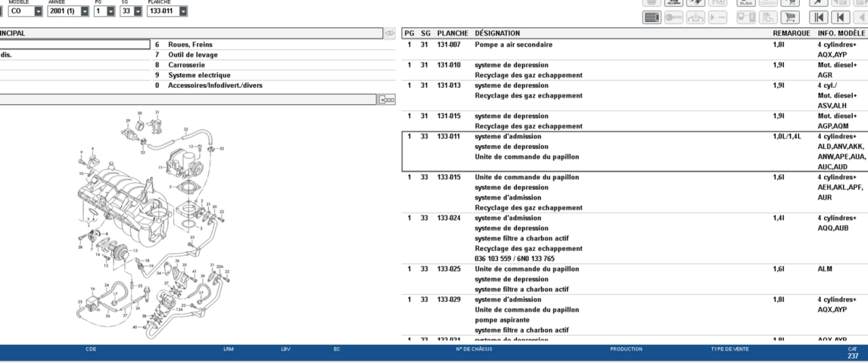Open the intake manifold diagram thumbnail
Image resolution: width=868 pixels, height=363 pixels.
click(152, 224)
